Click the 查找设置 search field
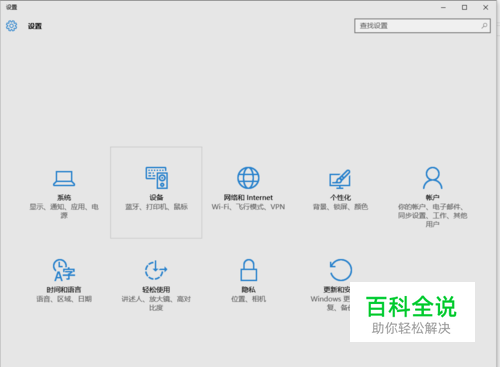The image size is (500, 367). [x=422, y=26]
